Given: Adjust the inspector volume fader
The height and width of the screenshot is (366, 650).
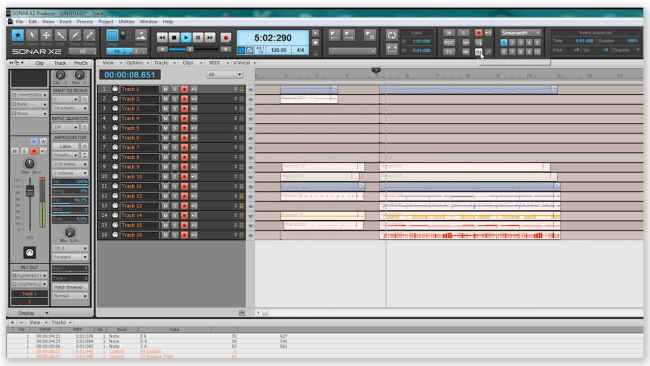Looking at the screenshot, I should (x=30, y=191).
